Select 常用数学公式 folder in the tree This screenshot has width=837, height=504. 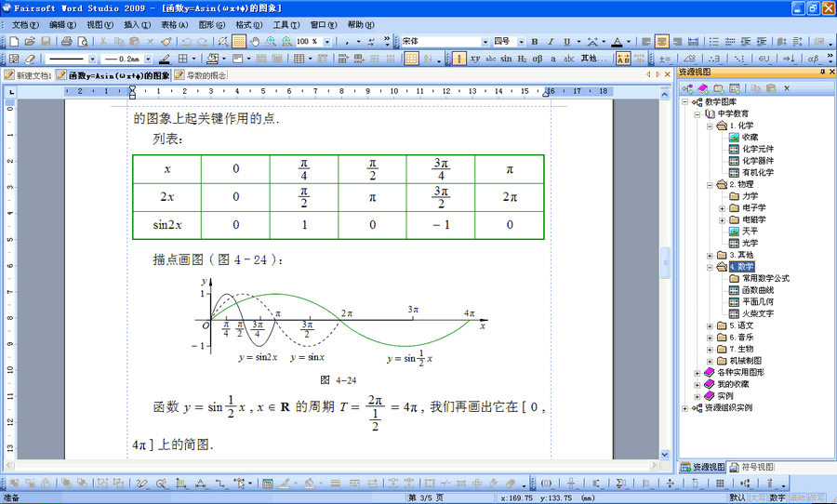pyautogui.click(x=766, y=278)
